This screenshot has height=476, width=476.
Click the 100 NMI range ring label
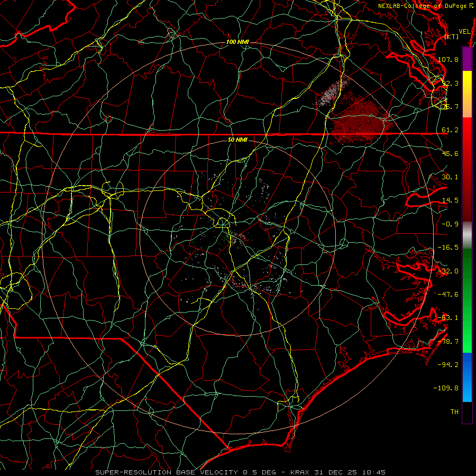point(237,42)
